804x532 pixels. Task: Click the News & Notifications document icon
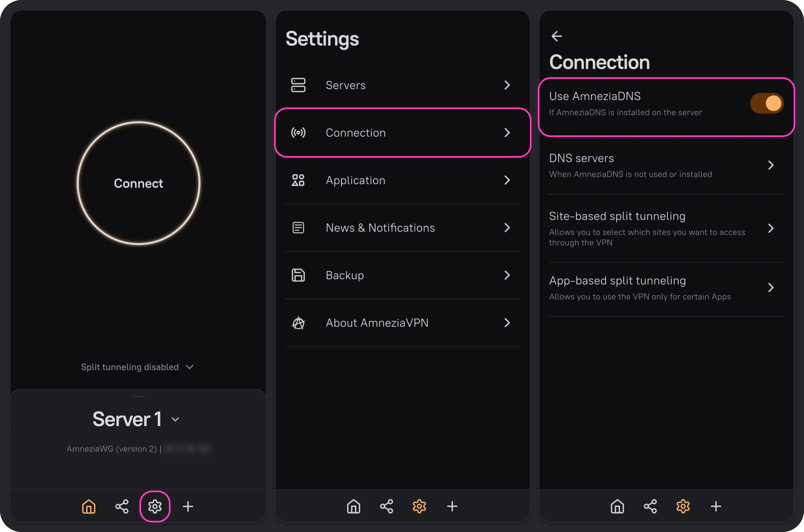tap(298, 228)
